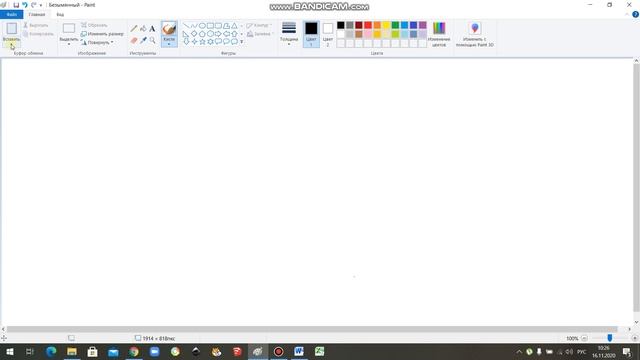Select the Polygon shape
This screenshot has width=640, height=360.
pos(226,26)
